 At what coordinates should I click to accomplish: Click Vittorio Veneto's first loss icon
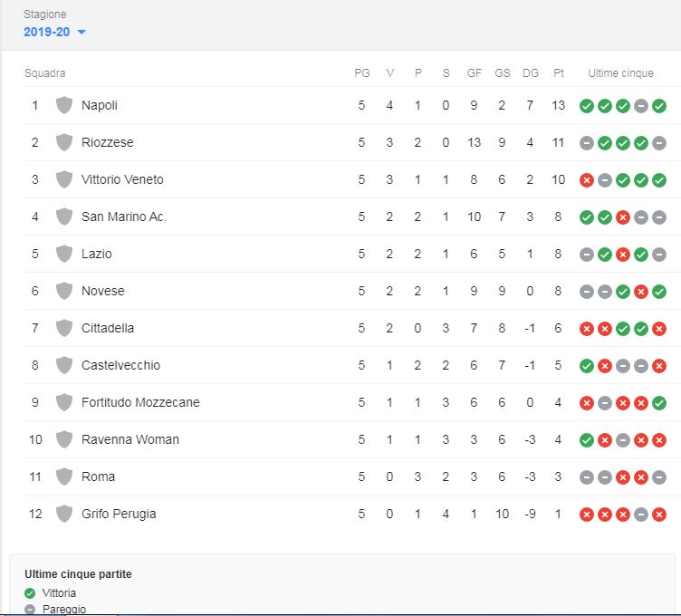click(586, 180)
